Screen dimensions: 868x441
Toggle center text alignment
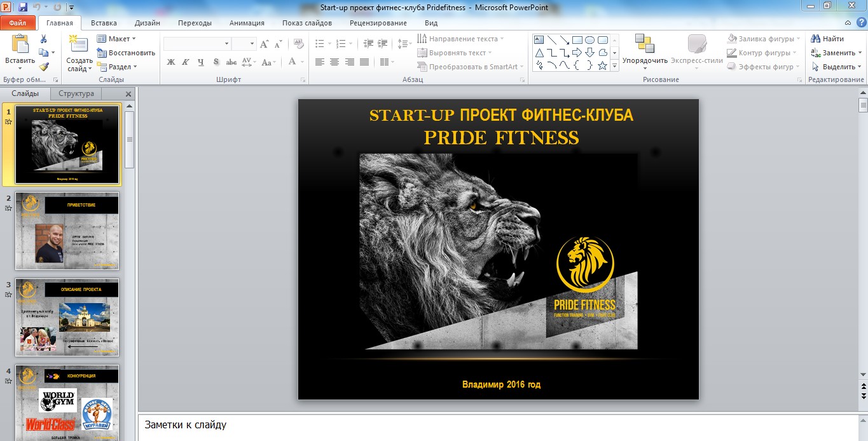coord(334,62)
